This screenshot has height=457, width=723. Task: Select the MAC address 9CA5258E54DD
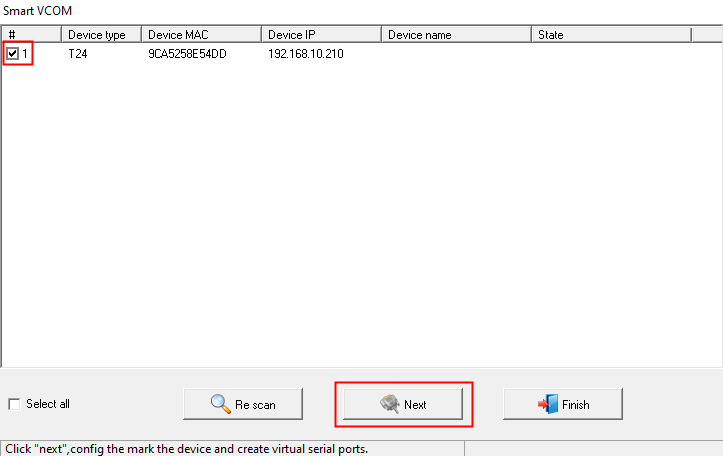[187, 54]
